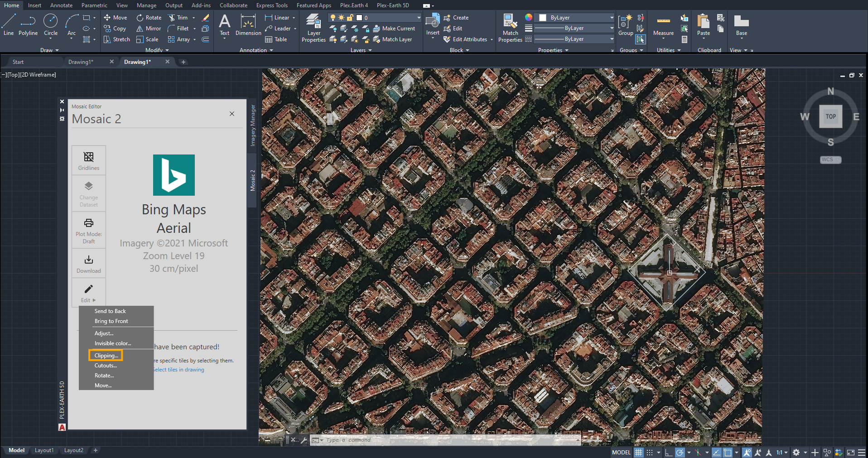Pick the Polyline tool

point(28,25)
